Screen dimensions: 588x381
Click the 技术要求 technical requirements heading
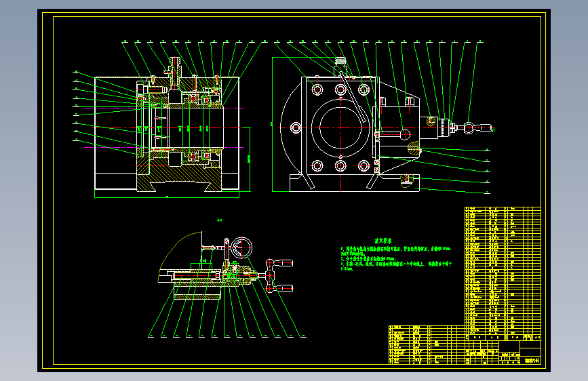click(x=383, y=241)
